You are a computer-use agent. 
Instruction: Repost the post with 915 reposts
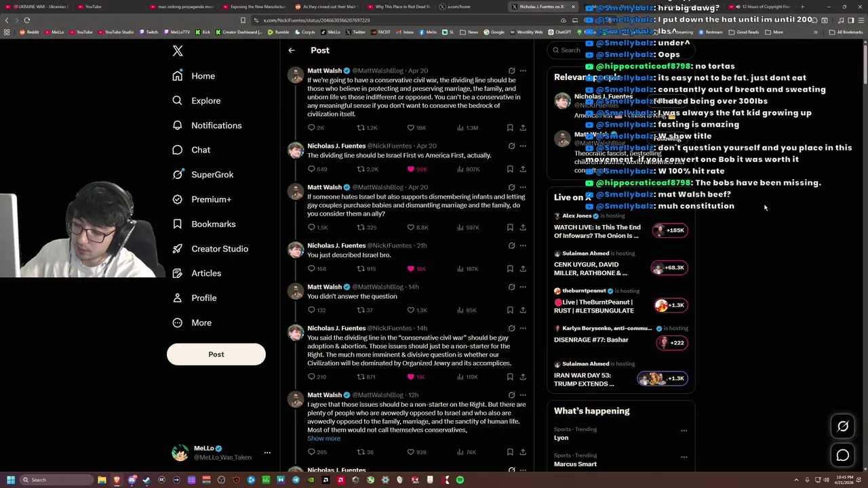click(x=366, y=268)
